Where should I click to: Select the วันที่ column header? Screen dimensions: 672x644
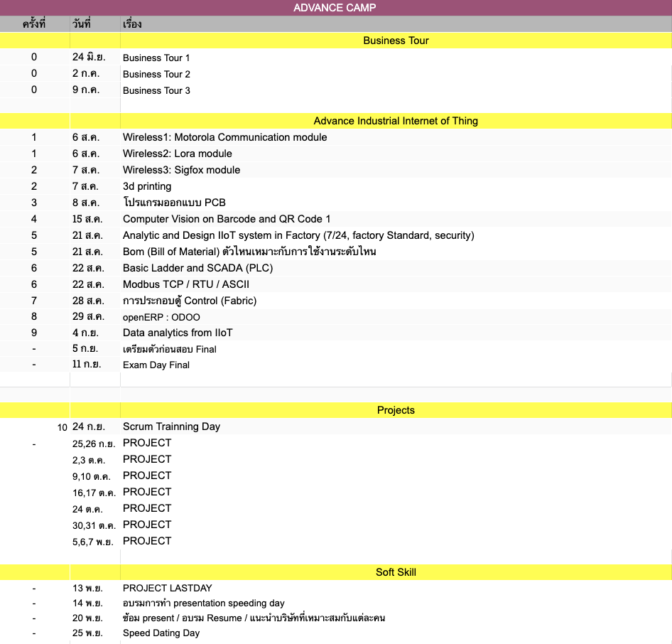(x=82, y=24)
